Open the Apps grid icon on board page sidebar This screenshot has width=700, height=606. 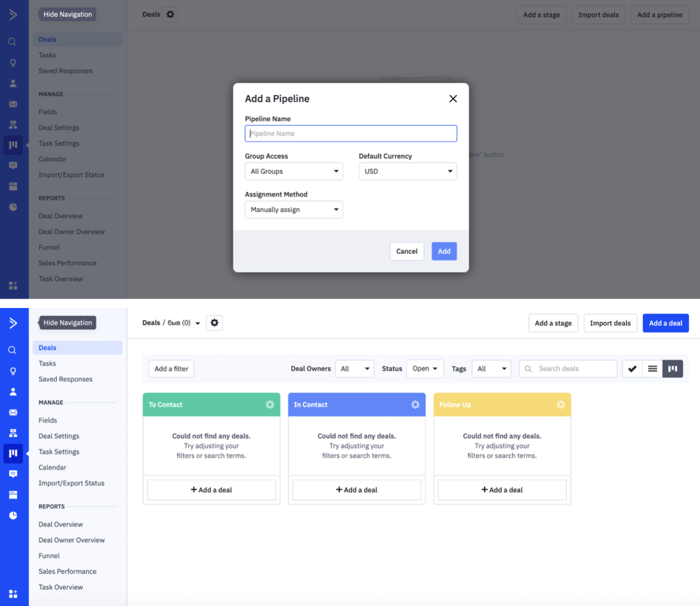(13, 594)
